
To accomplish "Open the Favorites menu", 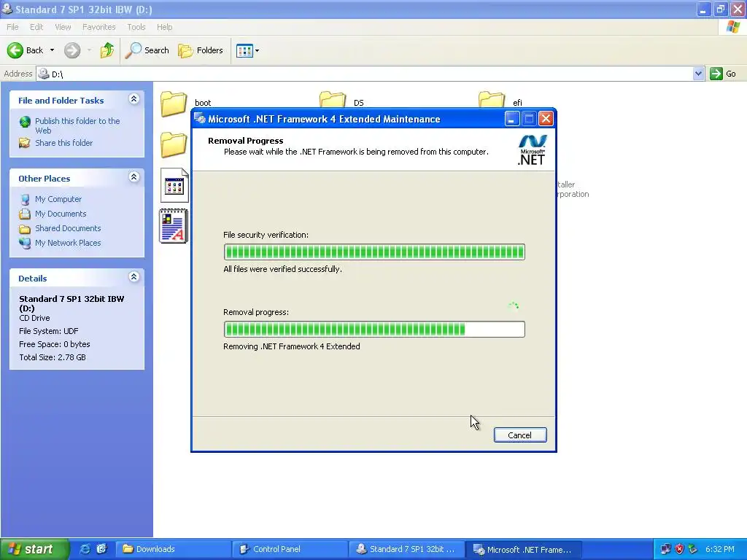I will tap(98, 27).
